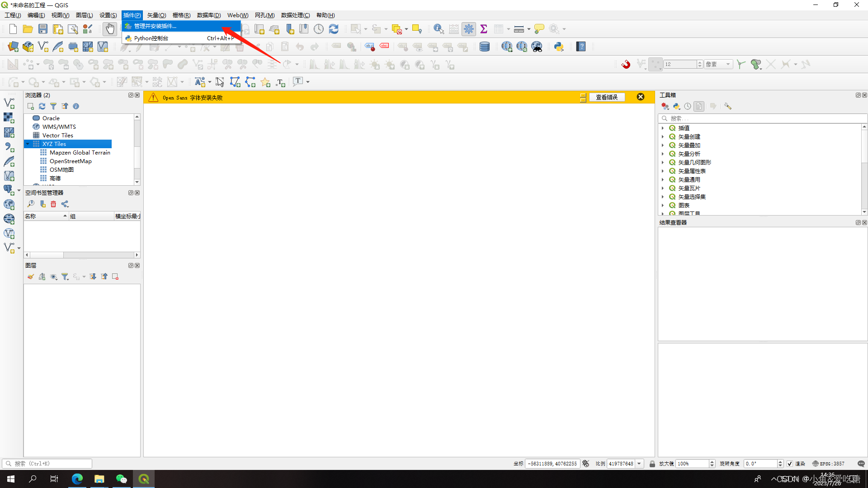868x488 pixels.
Task: Select the Pan Map hand tool
Action: (x=109, y=29)
